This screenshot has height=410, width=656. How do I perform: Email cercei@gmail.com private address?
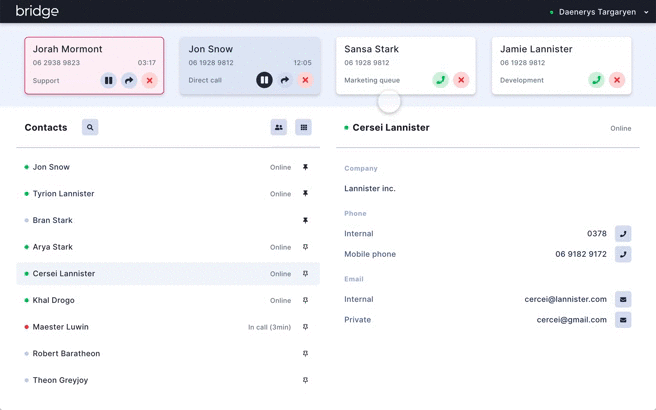point(623,320)
